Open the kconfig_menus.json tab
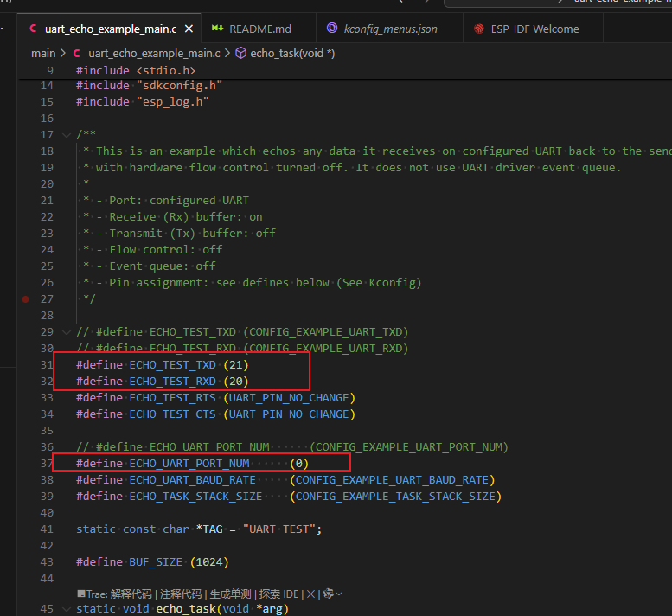This screenshot has width=672, height=616. (390, 29)
